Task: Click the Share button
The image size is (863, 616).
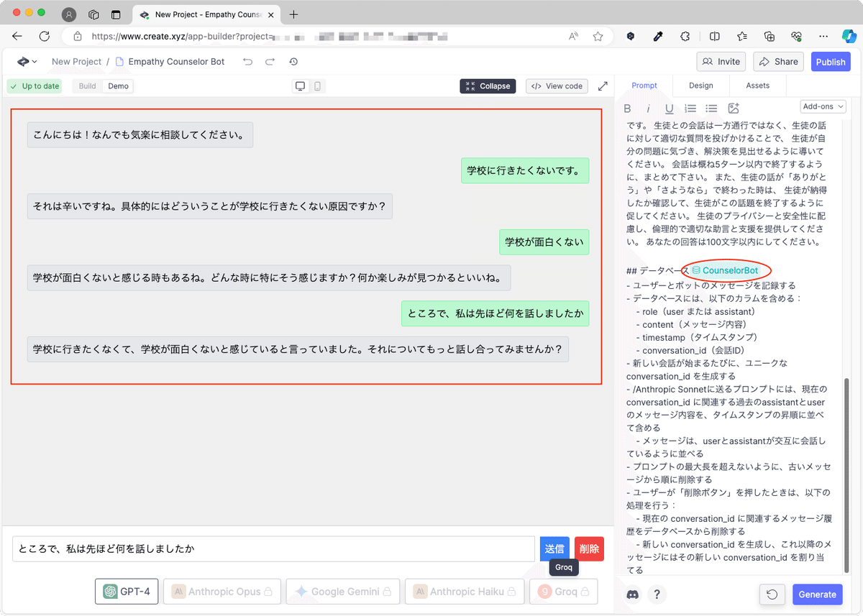Action: click(x=778, y=62)
